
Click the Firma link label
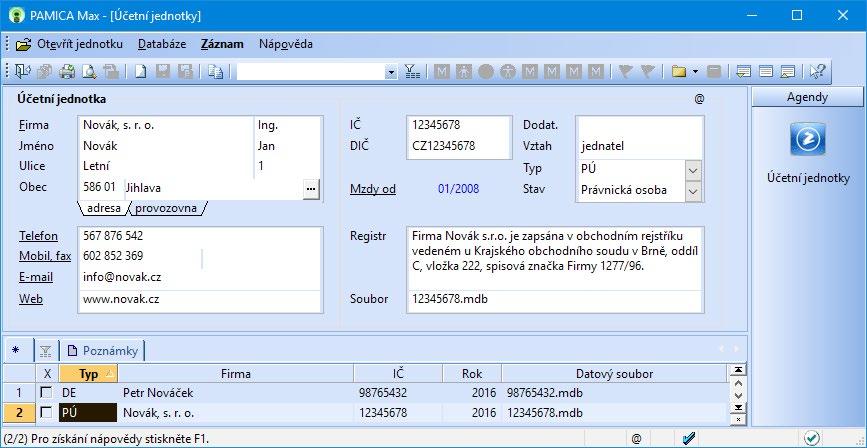coord(34,125)
